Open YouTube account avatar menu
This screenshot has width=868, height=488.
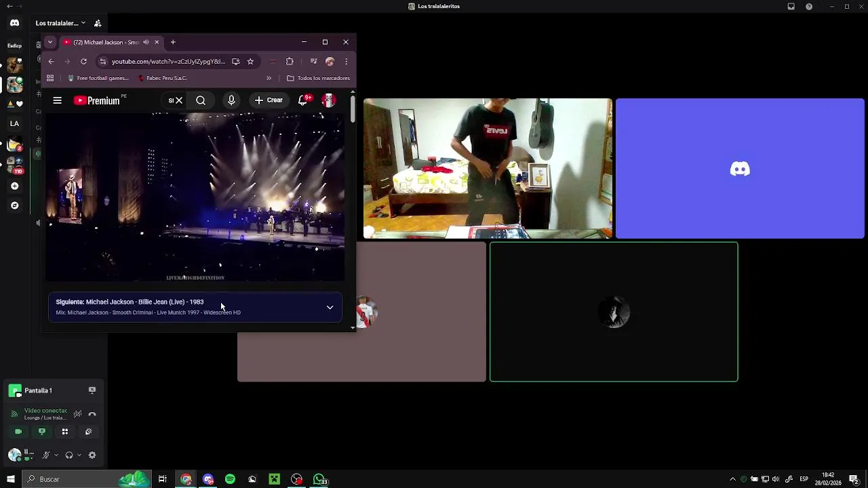[x=328, y=100]
